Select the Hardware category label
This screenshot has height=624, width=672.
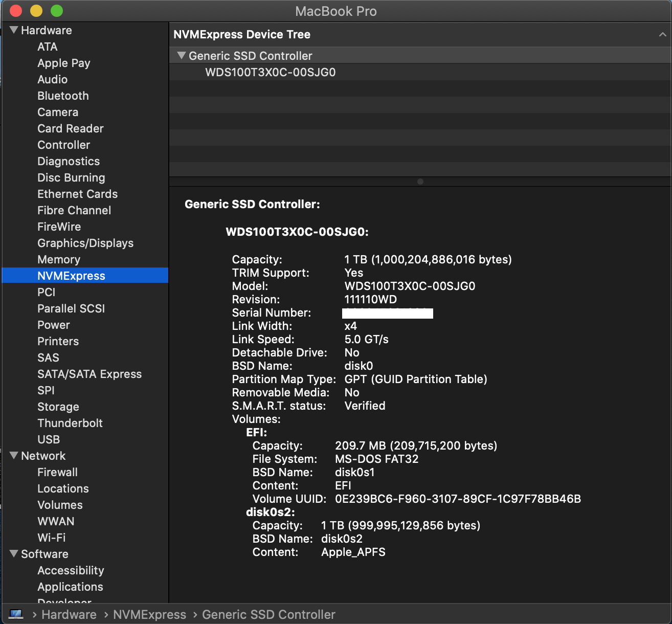pyautogui.click(x=47, y=30)
